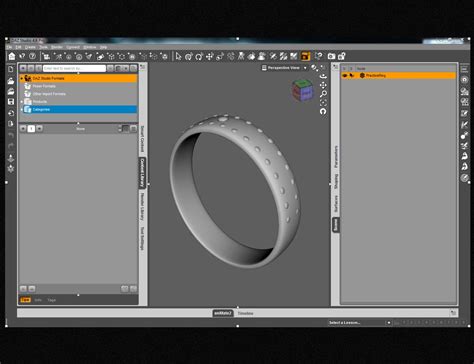Click the Save floppy disk icon
The height and width of the screenshot is (364, 474).
pos(11,101)
